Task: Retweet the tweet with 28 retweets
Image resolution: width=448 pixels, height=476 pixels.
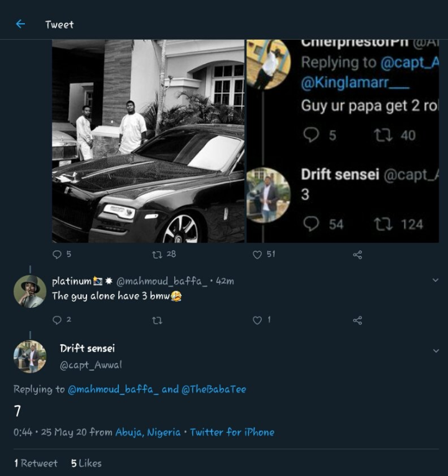Action: (x=157, y=254)
